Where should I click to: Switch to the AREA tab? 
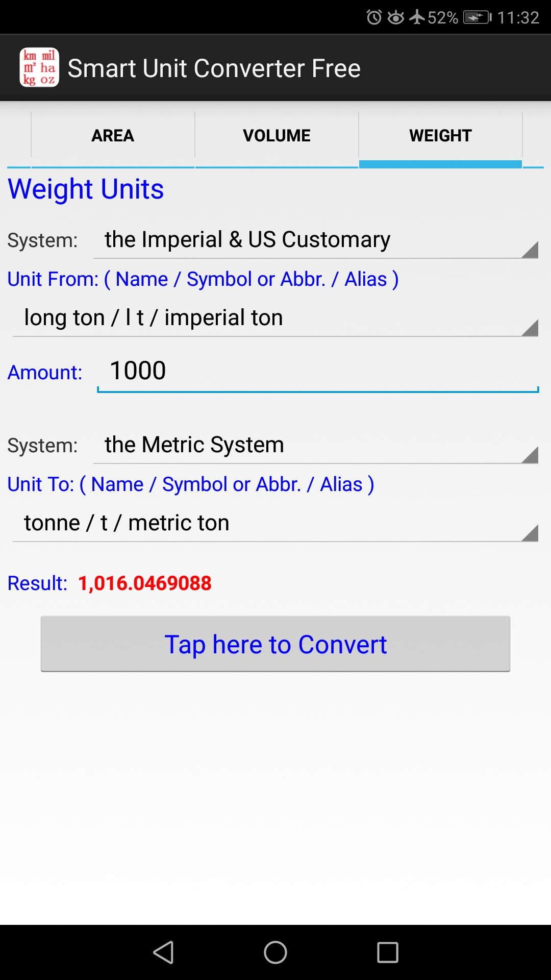[112, 135]
